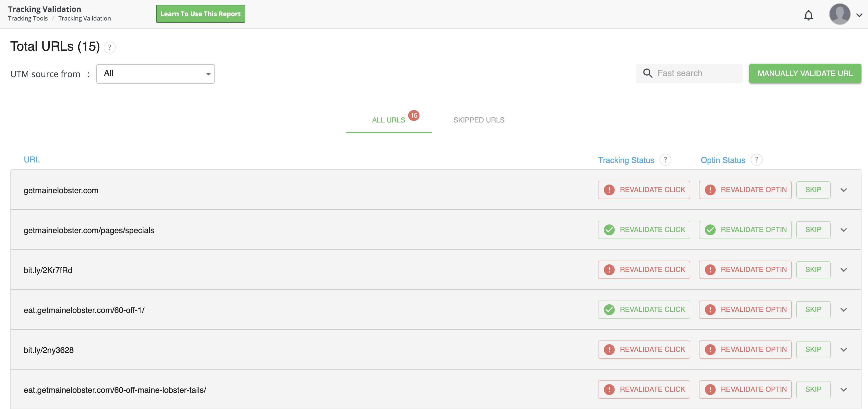Expand the 60-off-1 row
Screen dimensions: 868x409
pyautogui.click(x=843, y=310)
